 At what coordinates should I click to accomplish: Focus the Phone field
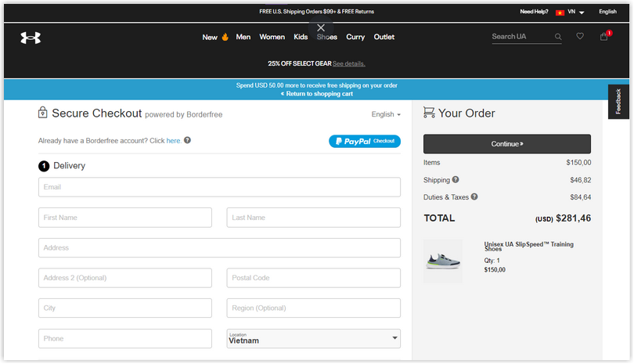125,338
